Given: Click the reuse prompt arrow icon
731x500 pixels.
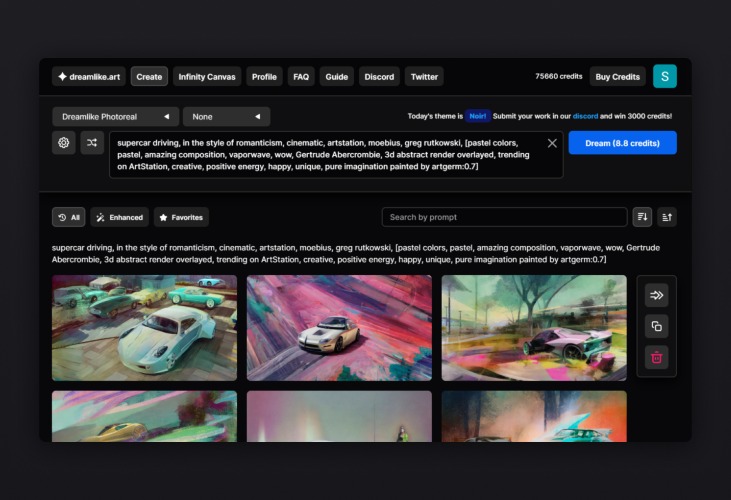Looking at the screenshot, I should point(656,295).
